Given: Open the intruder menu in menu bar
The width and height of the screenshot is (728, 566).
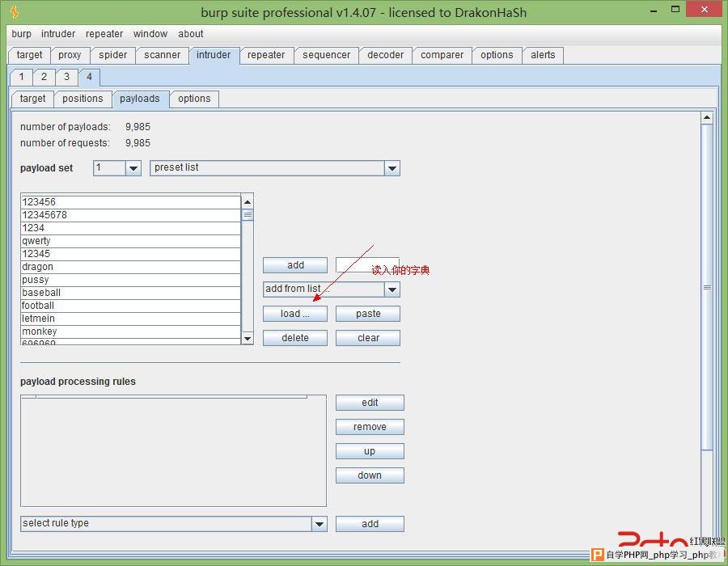Looking at the screenshot, I should pyautogui.click(x=58, y=34).
